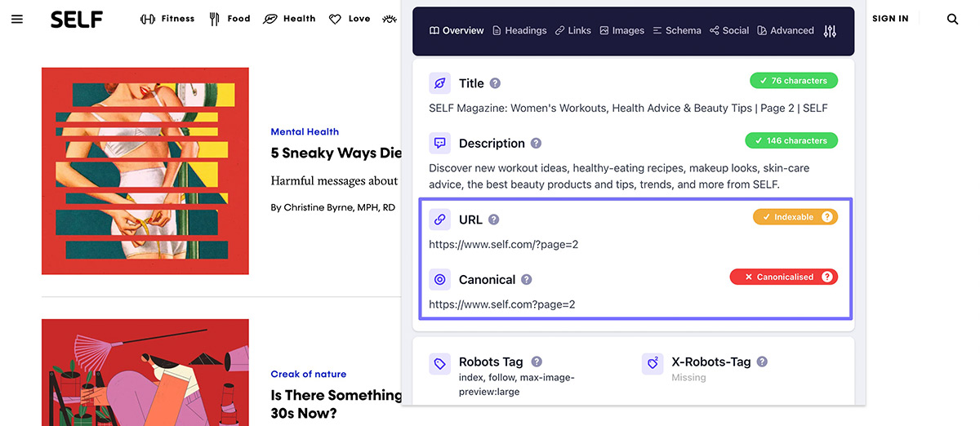
Task: Click the leaf Health icon
Action: [270, 19]
